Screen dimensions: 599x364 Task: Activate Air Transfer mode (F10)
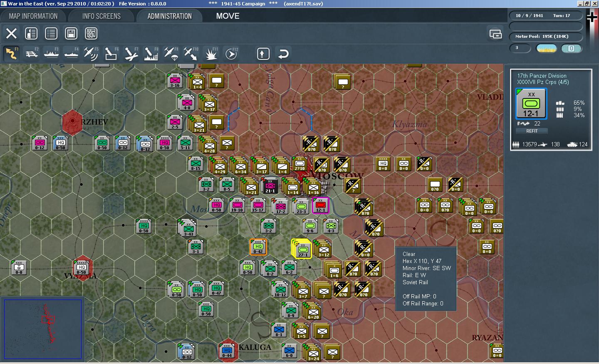(191, 54)
